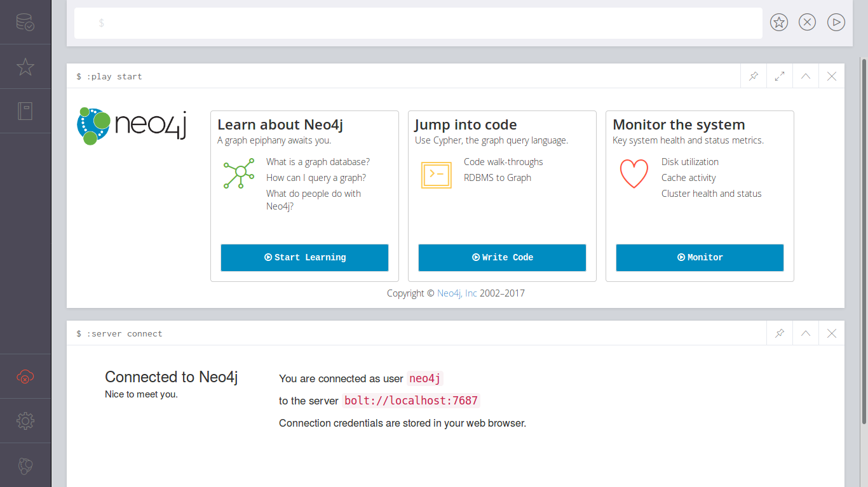Click 'Use Cypher, the graph query language.' subtitle
Screen dimensions: 868x487
tap(492, 140)
